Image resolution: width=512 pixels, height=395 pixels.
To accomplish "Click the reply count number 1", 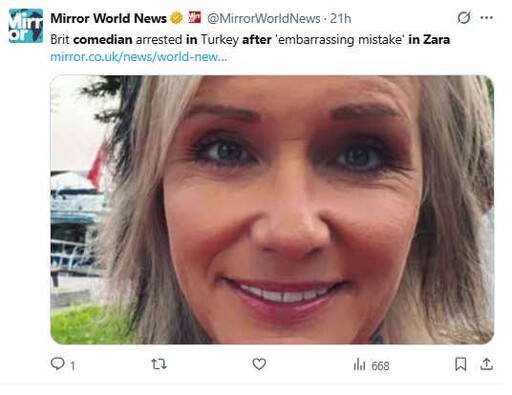I will pyautogui.click(x=73, y=366).
